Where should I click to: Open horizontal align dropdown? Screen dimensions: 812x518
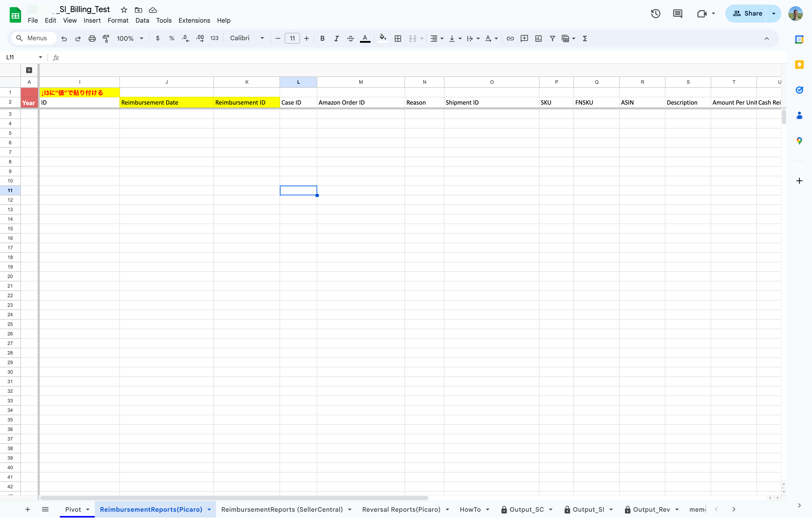coord(437,38)
